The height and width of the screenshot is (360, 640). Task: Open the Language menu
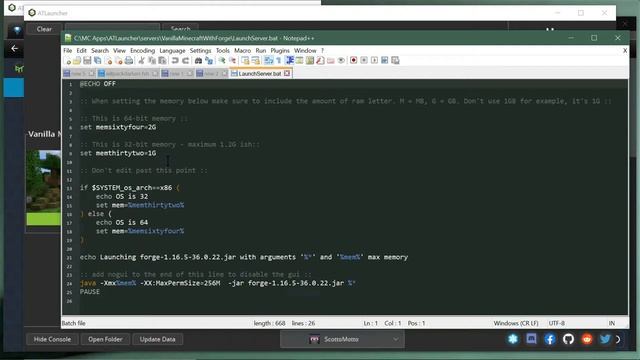(x=172, y=50)
